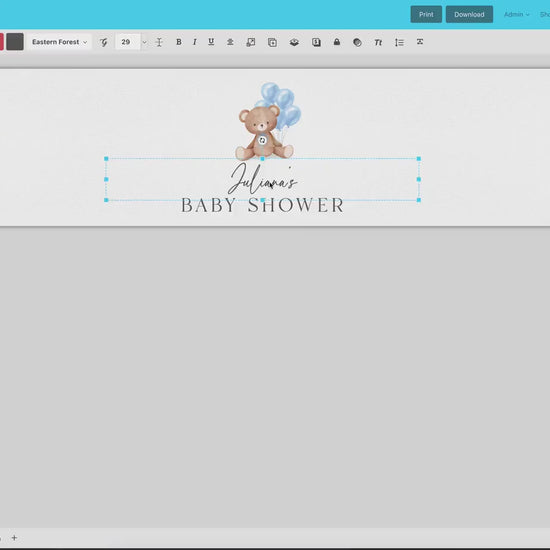Click the font size field showing 29
Screen dimensions: 550x550
pos(128,42)
